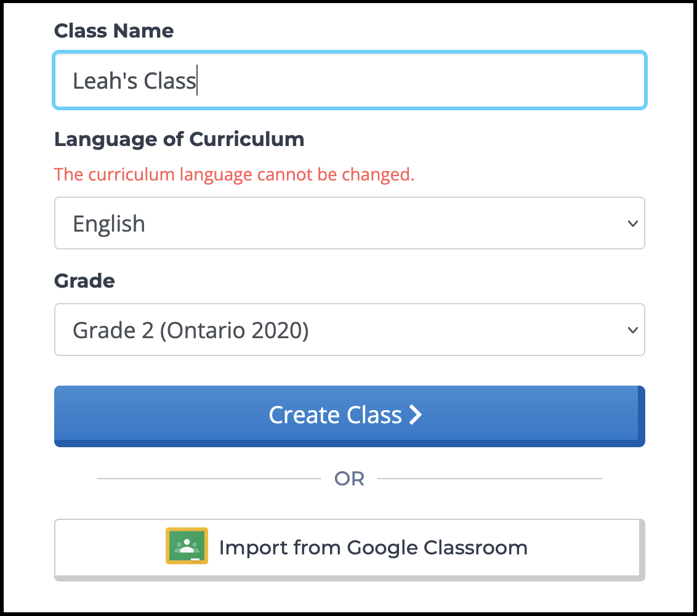Click the Create Class button
697x616 pixels.
click(x=349, y=415)
